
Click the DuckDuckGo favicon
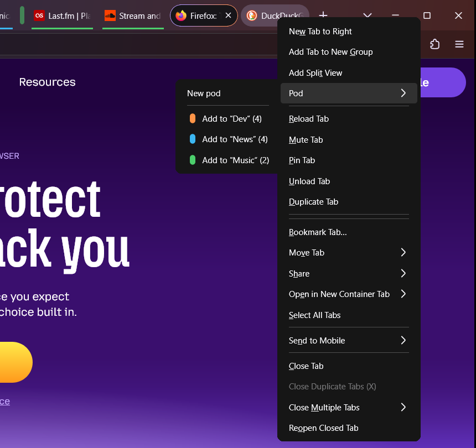pyautogui.click(x=252, y=15)
